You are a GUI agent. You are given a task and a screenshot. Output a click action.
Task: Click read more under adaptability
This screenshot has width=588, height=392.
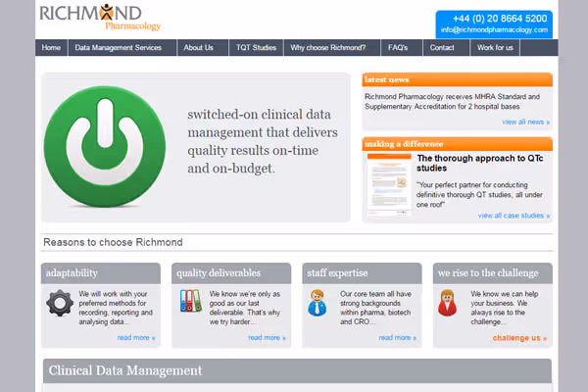click(x=136, y=337)
